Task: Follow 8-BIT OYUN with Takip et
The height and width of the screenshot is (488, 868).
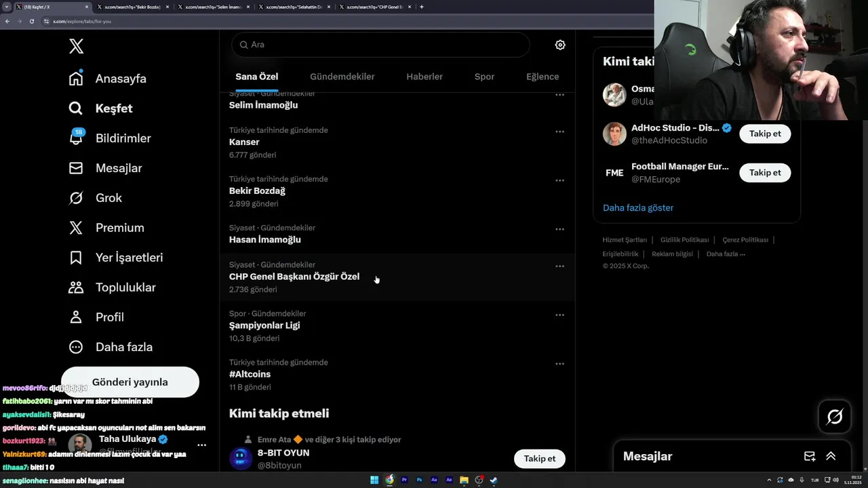Action: [x=540, y=459]
